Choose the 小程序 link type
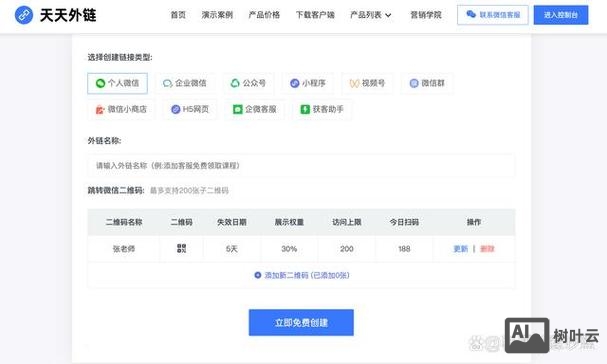The height and width of the screenshot is (364, 607). (x=308, y=83)
